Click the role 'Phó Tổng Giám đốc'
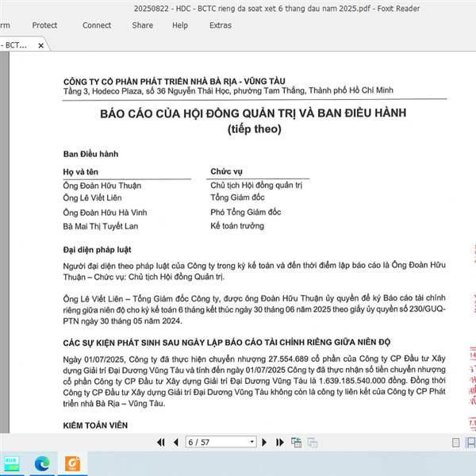Viewport: 476px width, 476px height. click(x=246, y=212)
